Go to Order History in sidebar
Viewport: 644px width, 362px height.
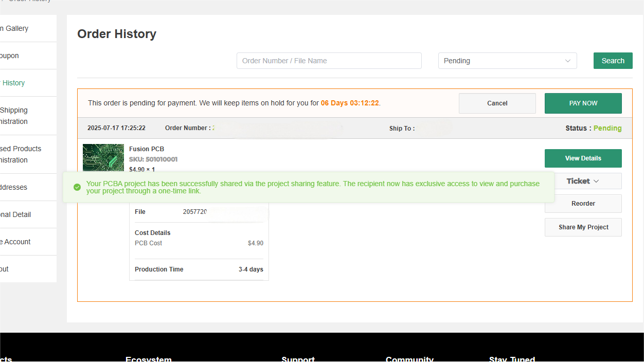point(13,83)
